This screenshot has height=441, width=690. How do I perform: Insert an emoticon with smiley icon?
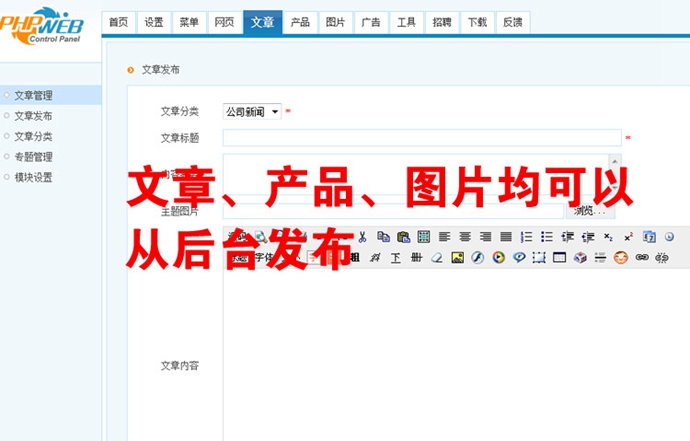621,257
